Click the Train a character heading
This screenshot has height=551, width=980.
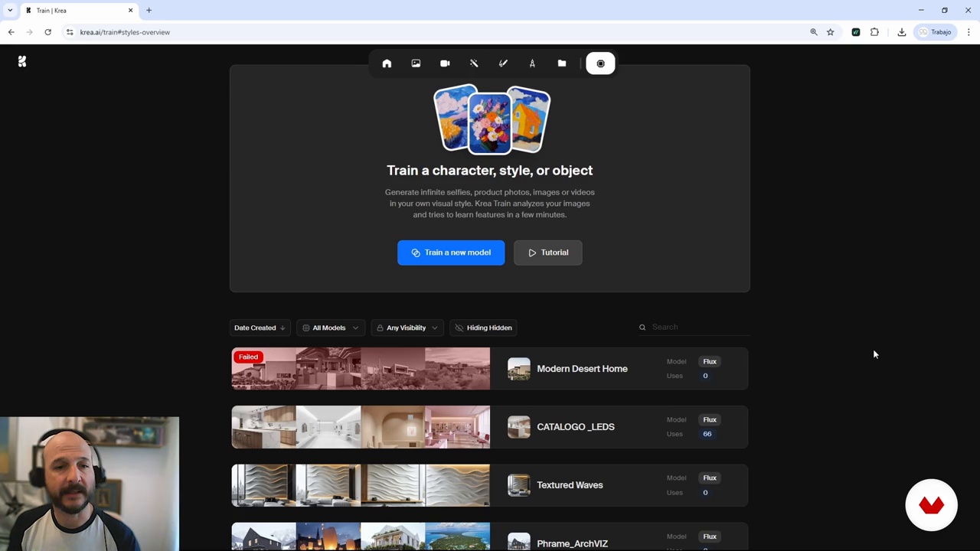(x=489, y=171)
